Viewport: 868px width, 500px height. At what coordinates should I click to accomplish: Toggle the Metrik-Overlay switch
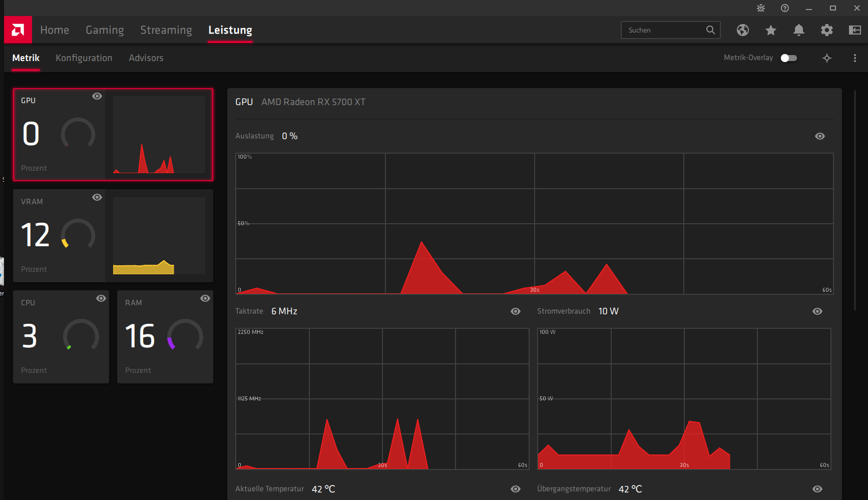click(x=789, y=58)
